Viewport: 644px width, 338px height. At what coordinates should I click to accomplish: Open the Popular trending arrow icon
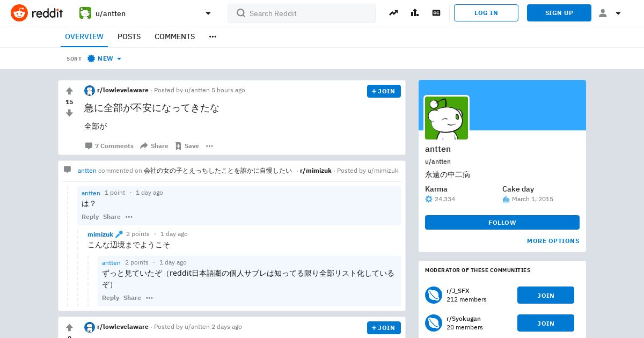(393, 13)
